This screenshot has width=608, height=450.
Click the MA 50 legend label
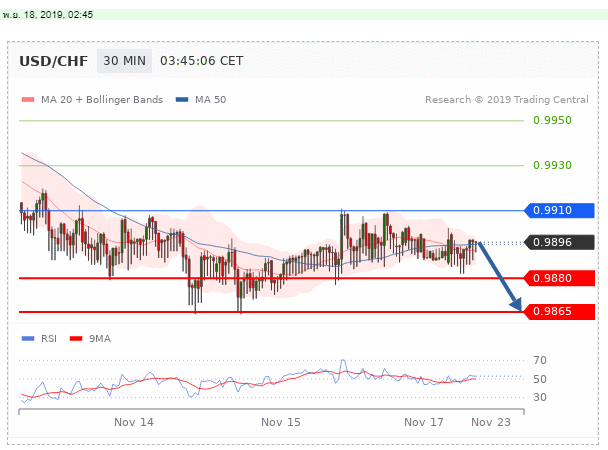coord(211,100)
